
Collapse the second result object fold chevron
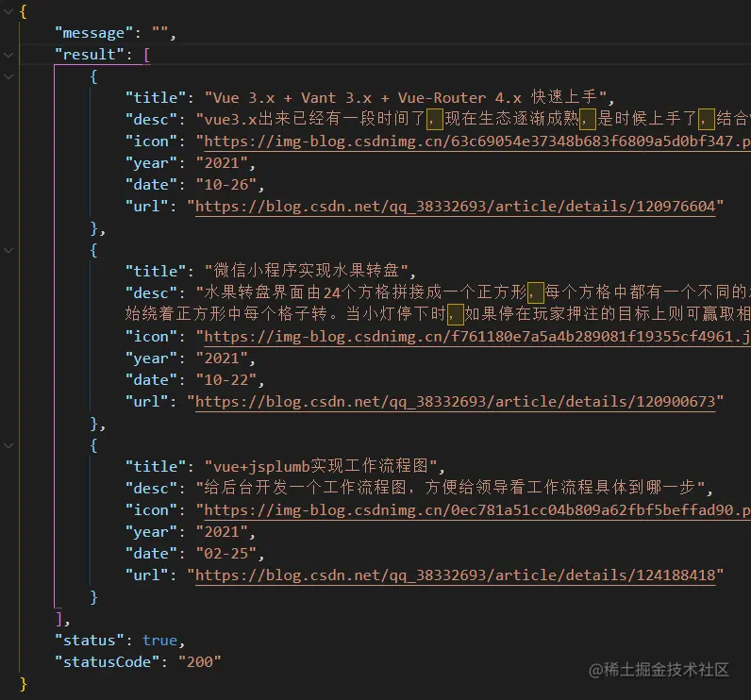(8, 250)
